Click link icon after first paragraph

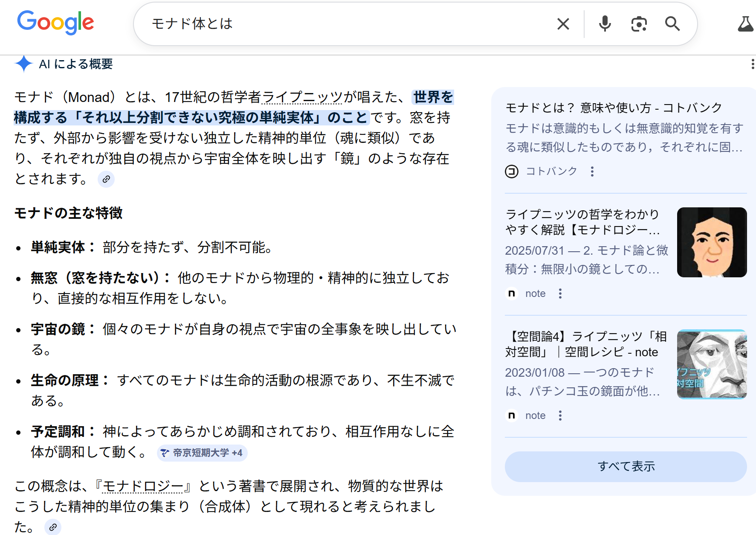tap(106, 179)
